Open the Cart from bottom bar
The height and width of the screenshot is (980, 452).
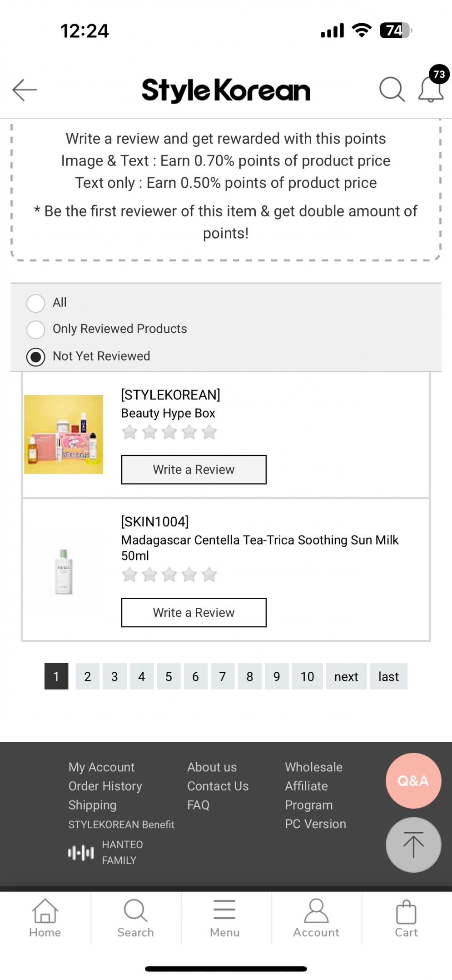(406, 918)
